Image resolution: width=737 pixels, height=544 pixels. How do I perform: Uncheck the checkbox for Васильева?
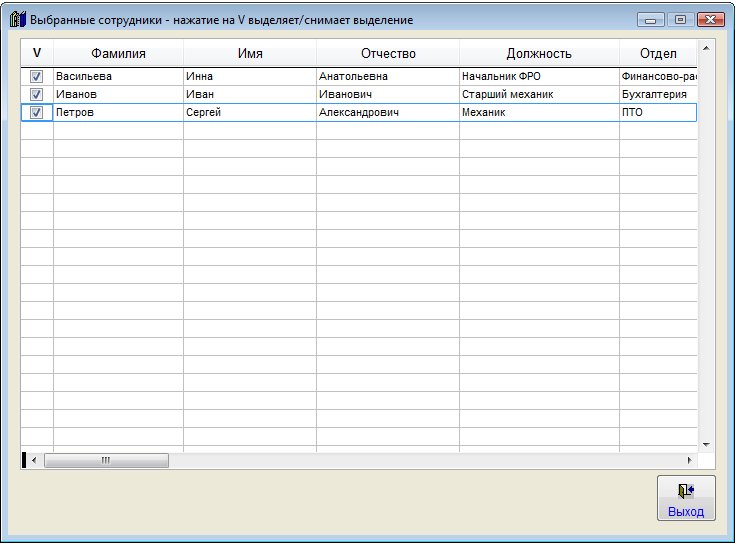pyautogui.click(x=37, y=76)
